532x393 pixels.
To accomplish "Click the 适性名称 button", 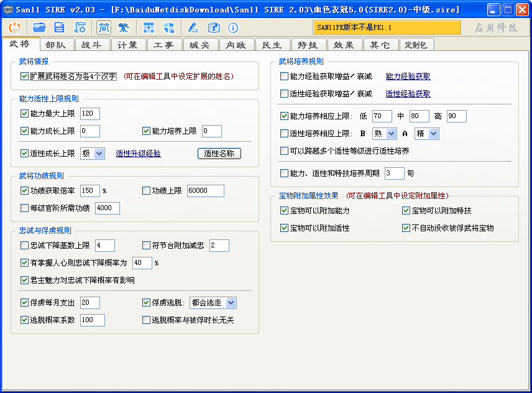I will point(219,154).
